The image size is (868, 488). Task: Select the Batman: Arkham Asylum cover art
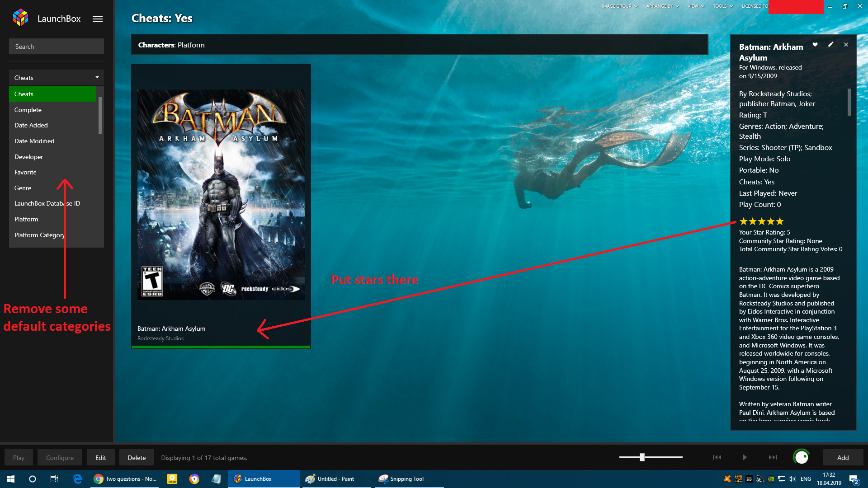pyautogui.click(x=221, y=194)
